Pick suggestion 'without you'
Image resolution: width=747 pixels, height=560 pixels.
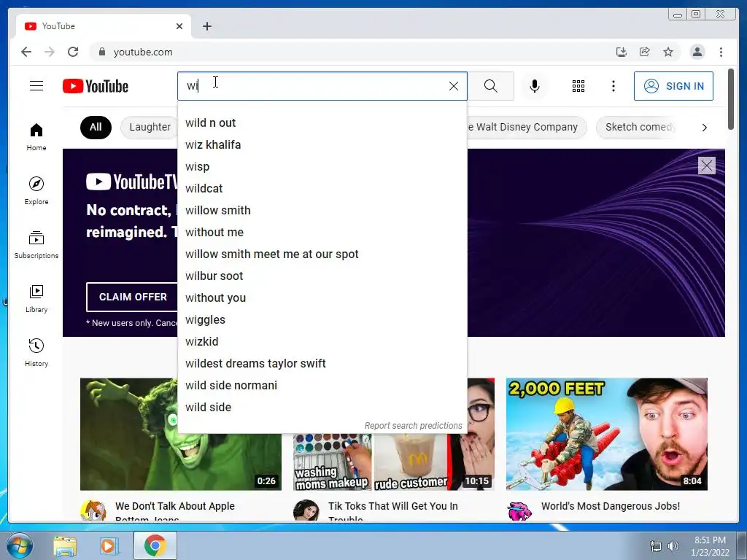coord(322,298)
